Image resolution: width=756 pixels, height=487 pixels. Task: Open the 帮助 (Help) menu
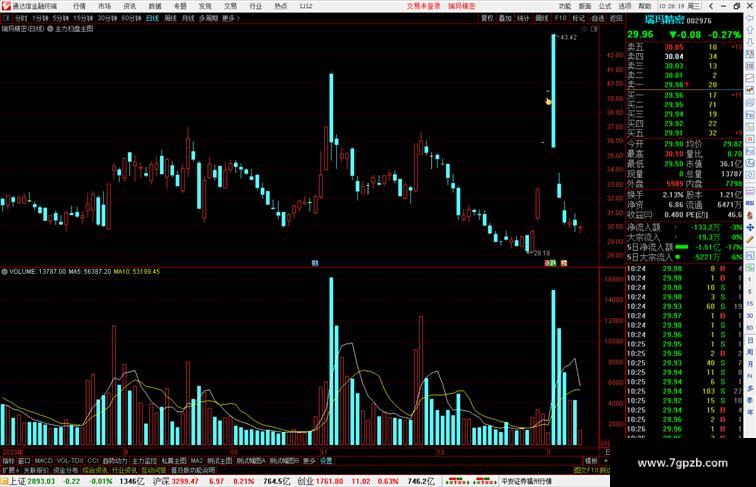645,6
